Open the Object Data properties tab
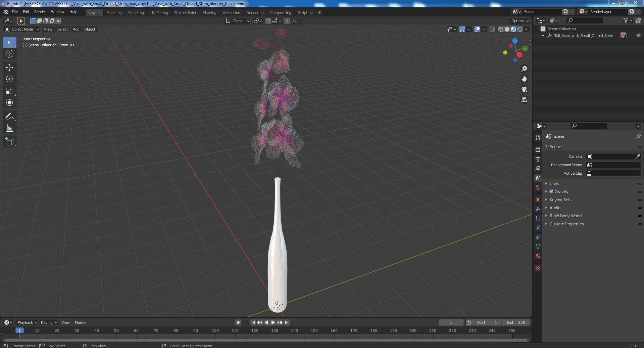This screenshot has width=644, height=348. [x=538, y=247]
